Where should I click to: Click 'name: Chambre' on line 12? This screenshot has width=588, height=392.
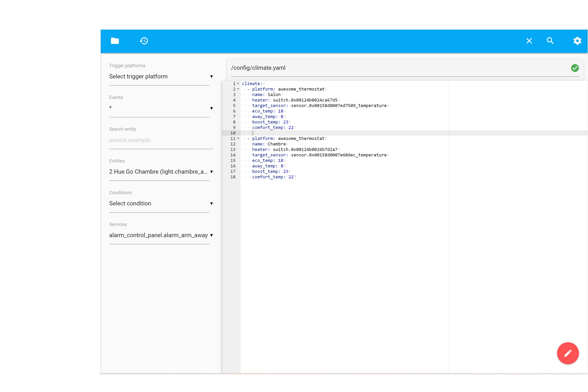click(269, 144)
